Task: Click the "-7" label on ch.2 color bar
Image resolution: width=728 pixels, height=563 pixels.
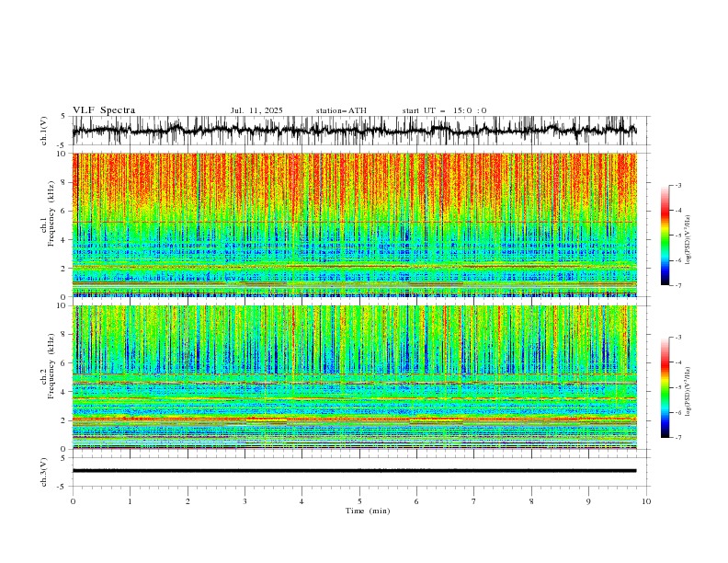Action: 678,438
